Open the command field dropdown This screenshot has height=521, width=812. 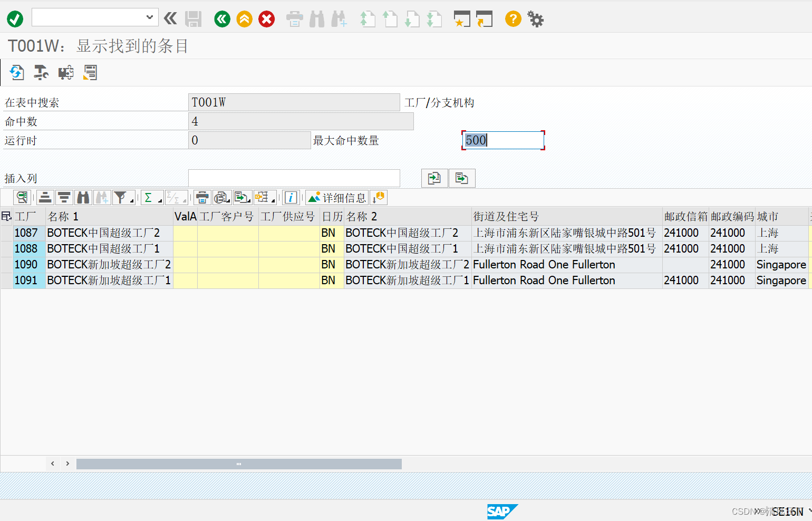coord(149,17)
